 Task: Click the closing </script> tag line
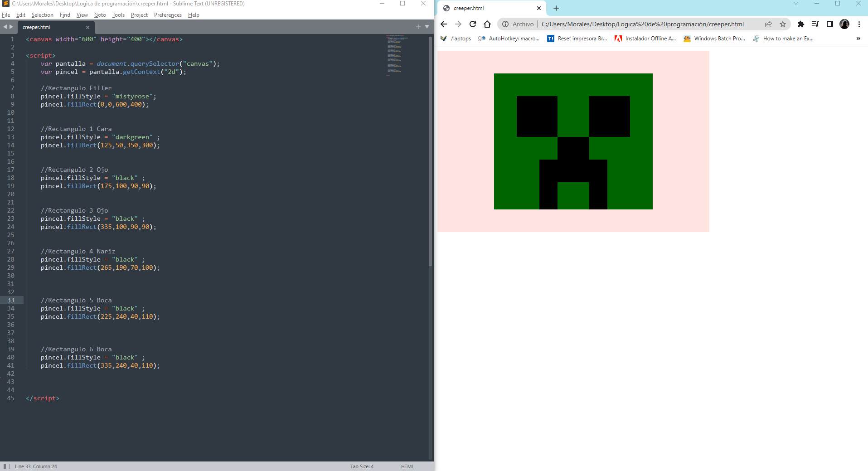coord(43,398)
